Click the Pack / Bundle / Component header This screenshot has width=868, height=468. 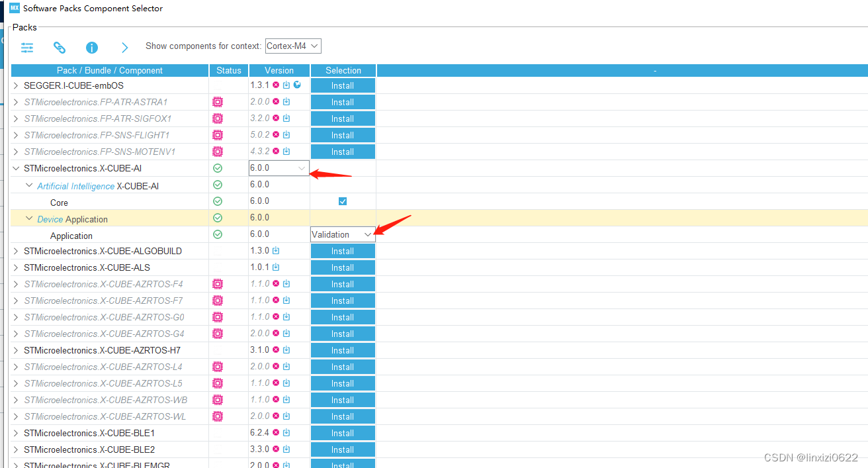click(x=110, y=70)
